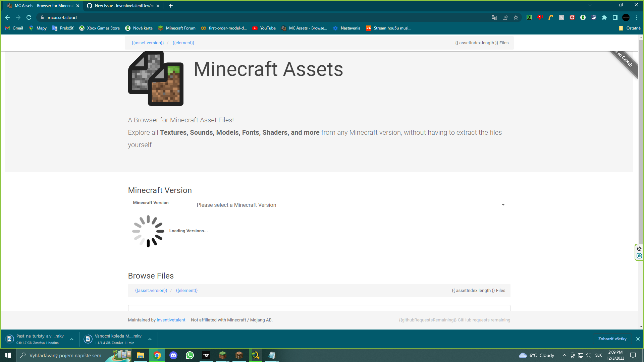Open Discord from the taskbar
Image resolution: width=644 pixels, height=362 pixels.
(173, 355)
